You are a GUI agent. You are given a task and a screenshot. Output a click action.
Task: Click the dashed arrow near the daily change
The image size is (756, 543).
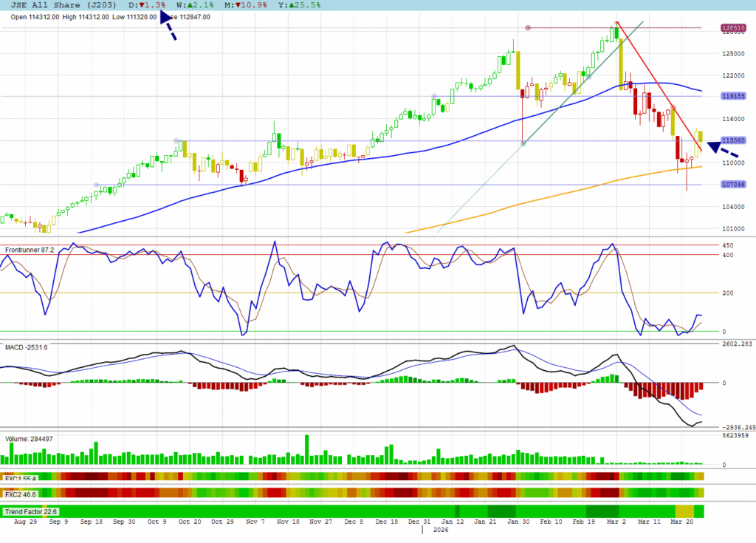pyautogui.click(x=168, y=28)
